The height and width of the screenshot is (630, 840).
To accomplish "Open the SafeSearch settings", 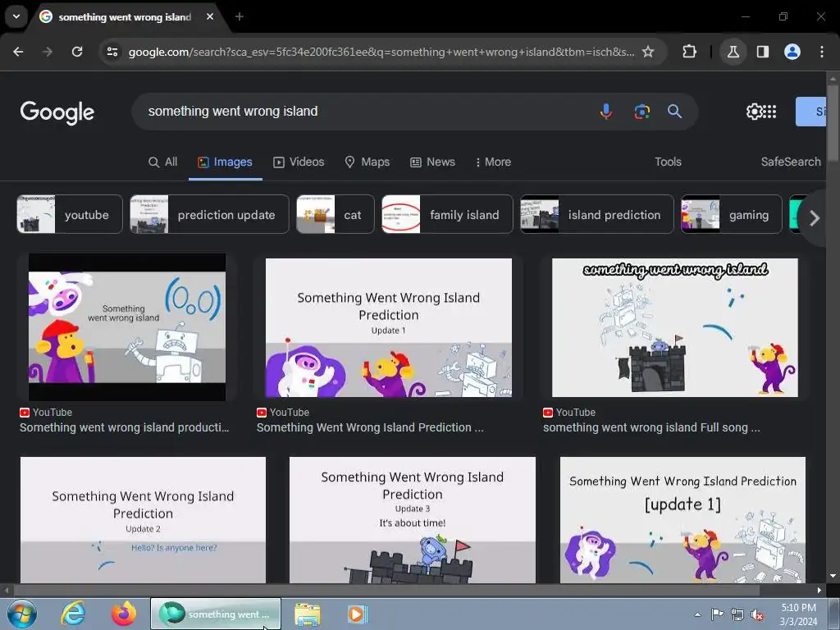I will click(791, 162).
